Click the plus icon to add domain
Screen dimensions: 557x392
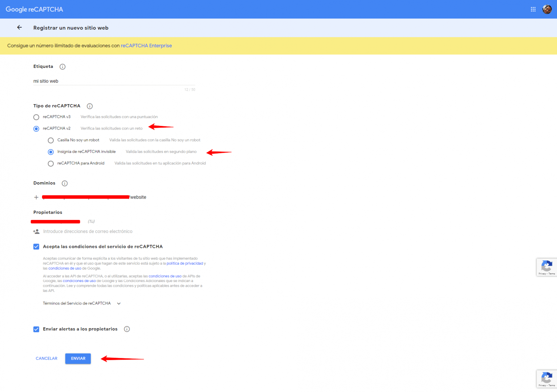coord(36,197)
